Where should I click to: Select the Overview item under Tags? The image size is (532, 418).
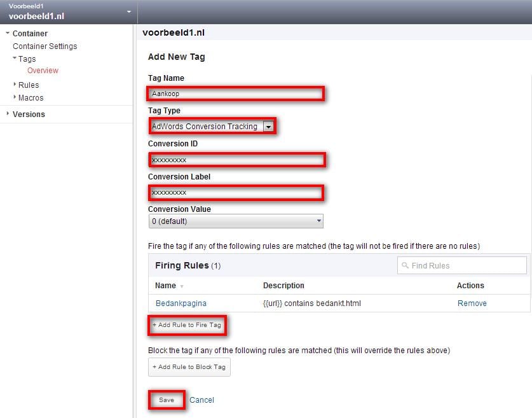tap(43, 71)
